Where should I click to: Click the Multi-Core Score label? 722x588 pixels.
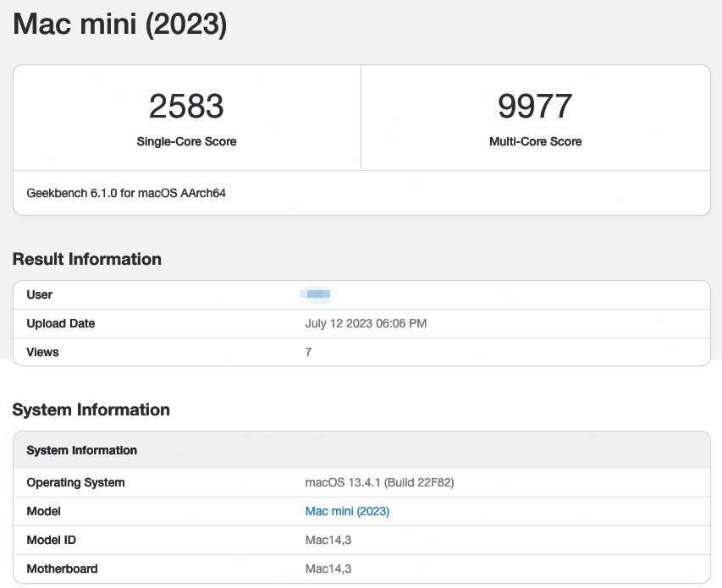pyautogui.click(x=536, y=141)
